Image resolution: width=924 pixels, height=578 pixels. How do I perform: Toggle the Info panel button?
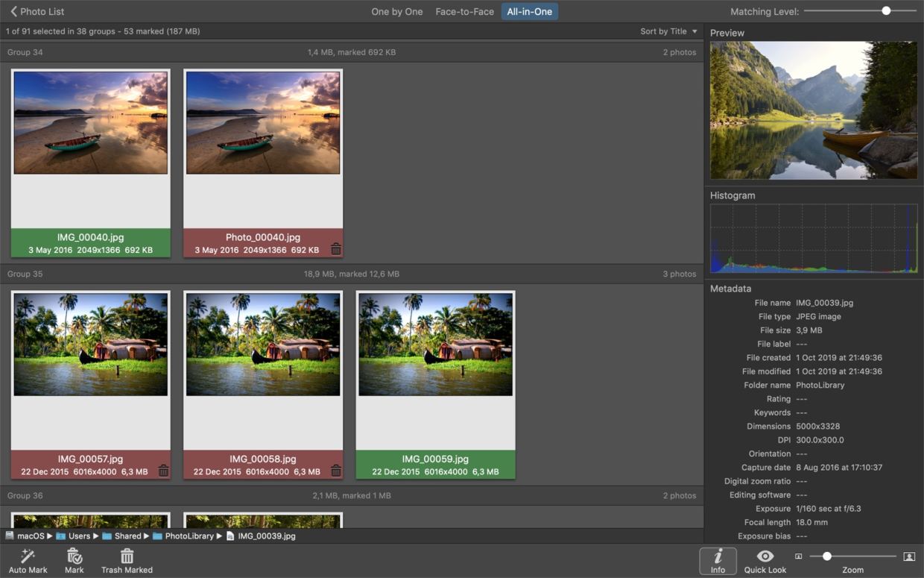click(718, 561)
